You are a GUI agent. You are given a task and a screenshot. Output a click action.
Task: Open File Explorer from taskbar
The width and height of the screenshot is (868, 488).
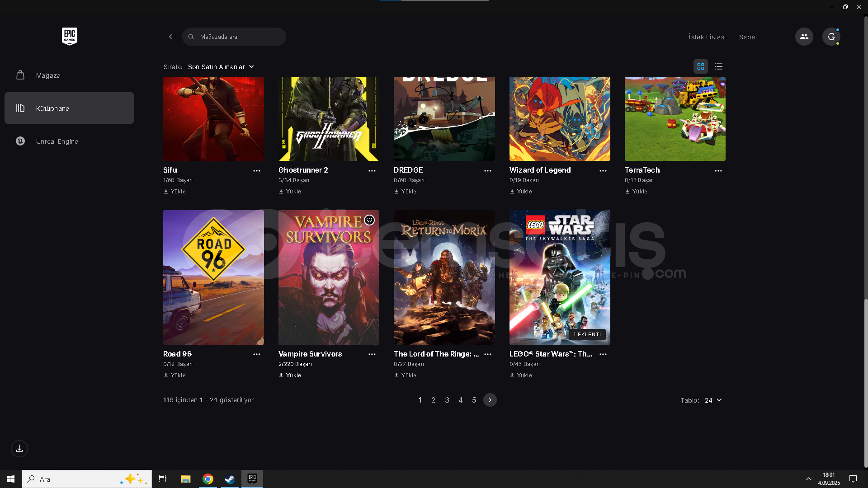tap(186, 479)
